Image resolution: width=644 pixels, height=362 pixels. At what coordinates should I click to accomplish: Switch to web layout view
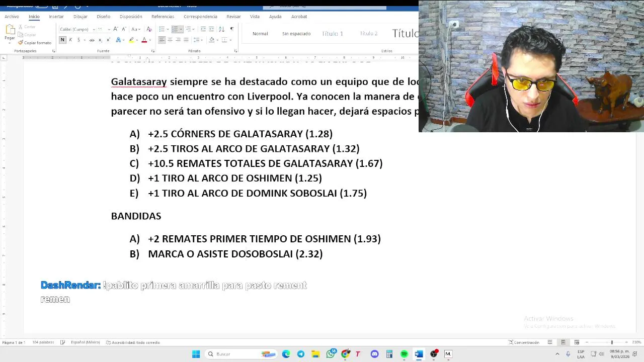tap(577, 342)
